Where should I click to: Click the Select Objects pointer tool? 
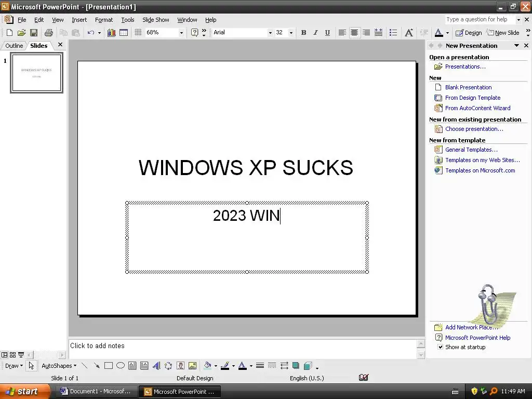pos(31,365)
